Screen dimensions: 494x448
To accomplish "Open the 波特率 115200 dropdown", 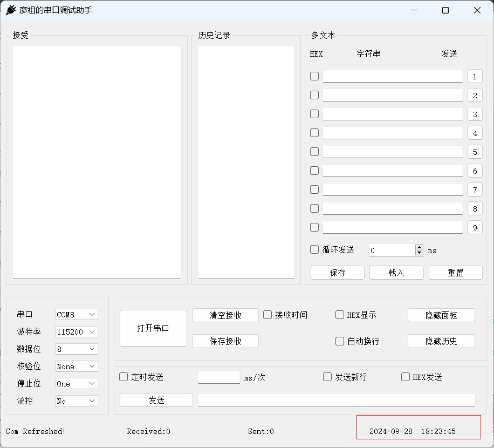I will (x=76, y=332).
